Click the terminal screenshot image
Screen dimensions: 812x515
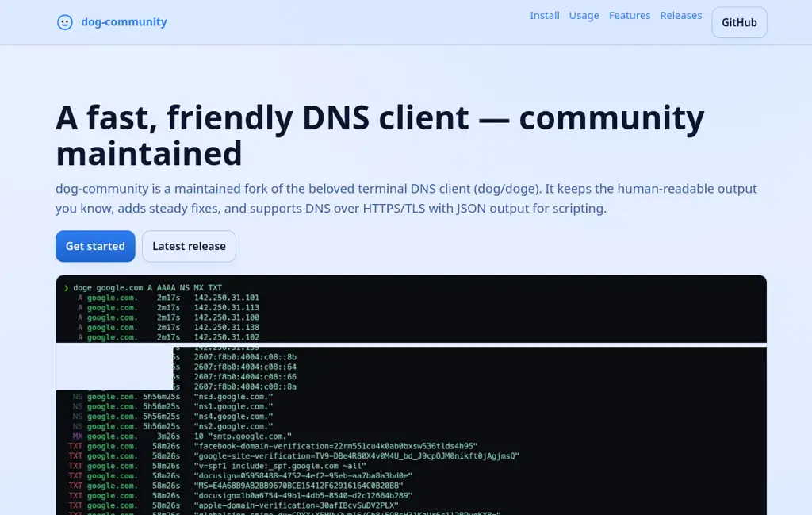pos(412,395)
